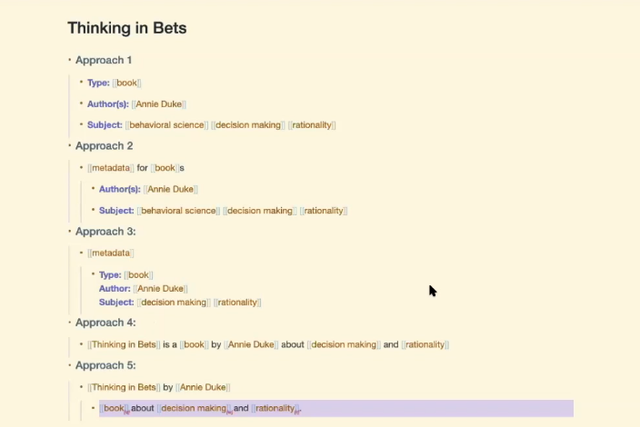
Task: Open decision making link in Approach 4
Action: pyautogui.click(x=344, y=345)
